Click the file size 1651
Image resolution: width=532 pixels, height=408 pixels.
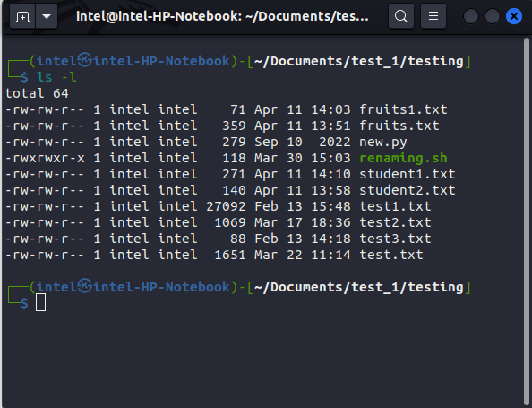click(230, 255)
